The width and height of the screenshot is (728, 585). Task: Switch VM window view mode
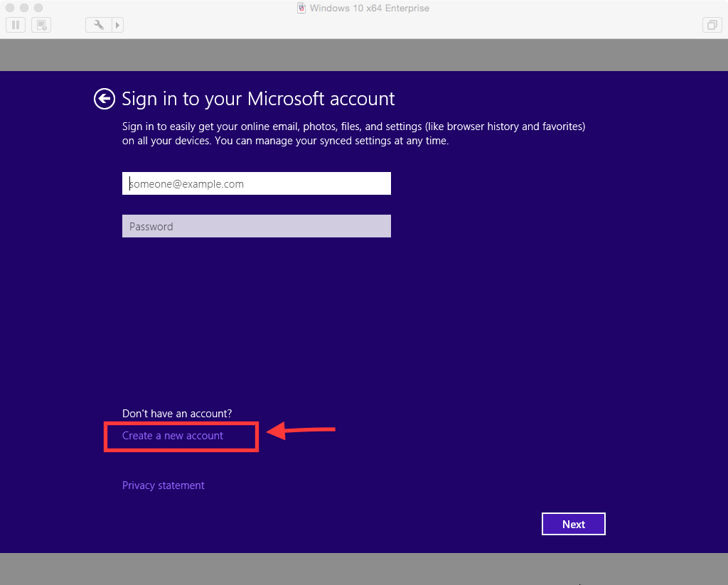[712, 25]
